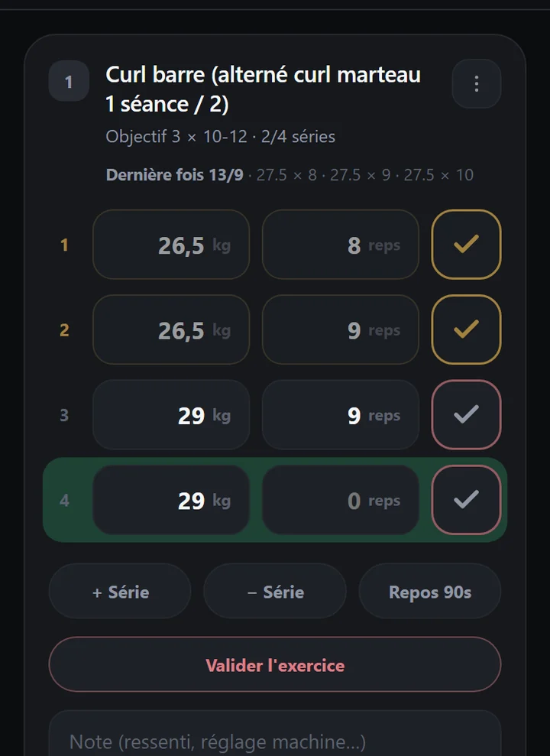Open the three-dot exercise options menu
The width and height of the screenshot is (550, 756).
point(477,84)
